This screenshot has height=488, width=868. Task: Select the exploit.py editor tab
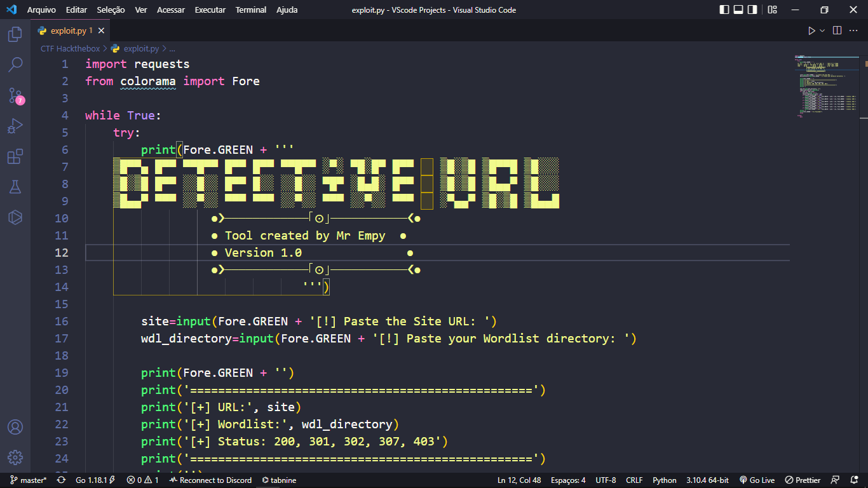(x=71, y=30)
